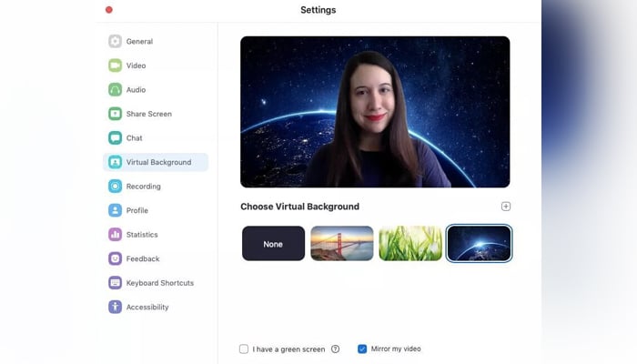This screenshot has width=637, height=364.
Task: Add a new virtual background image
Action: pos(506,207)
